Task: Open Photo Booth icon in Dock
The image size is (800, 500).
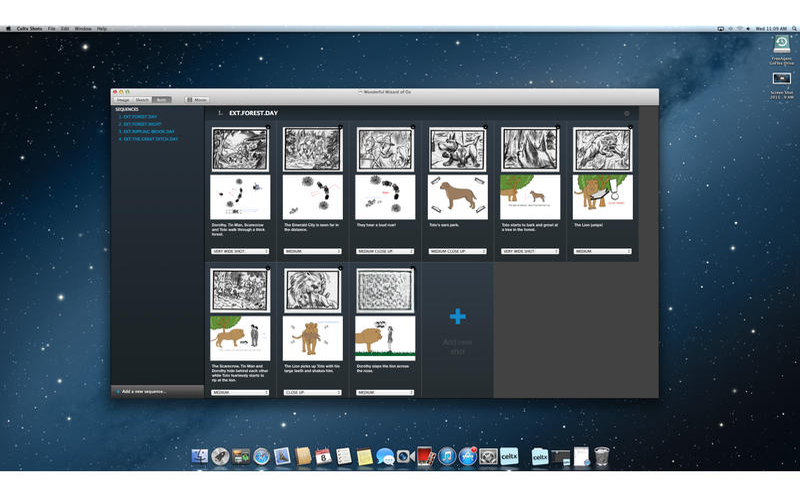Action: 426,456
